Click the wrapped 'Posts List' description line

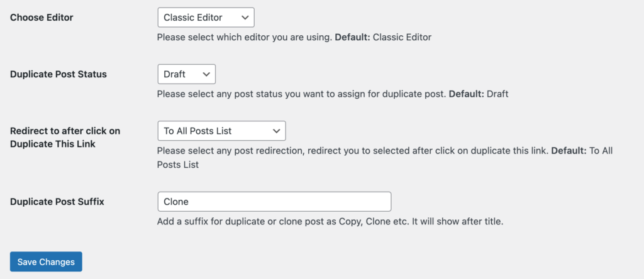pos(178,165)
